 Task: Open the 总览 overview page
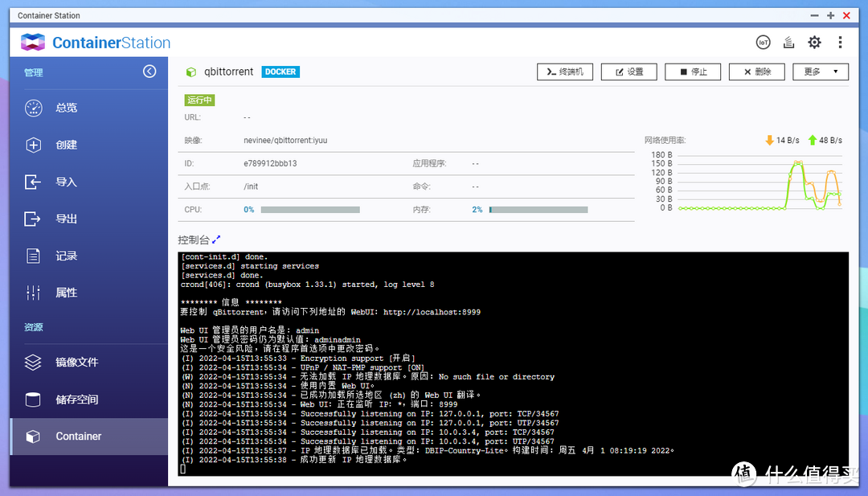pyautogui.click(x=88, y=108)
